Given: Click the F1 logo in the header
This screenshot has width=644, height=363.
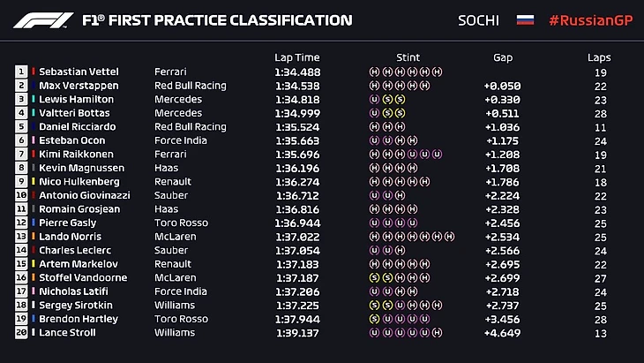Looking at the screenshot, I should click(x=41, y=20).
